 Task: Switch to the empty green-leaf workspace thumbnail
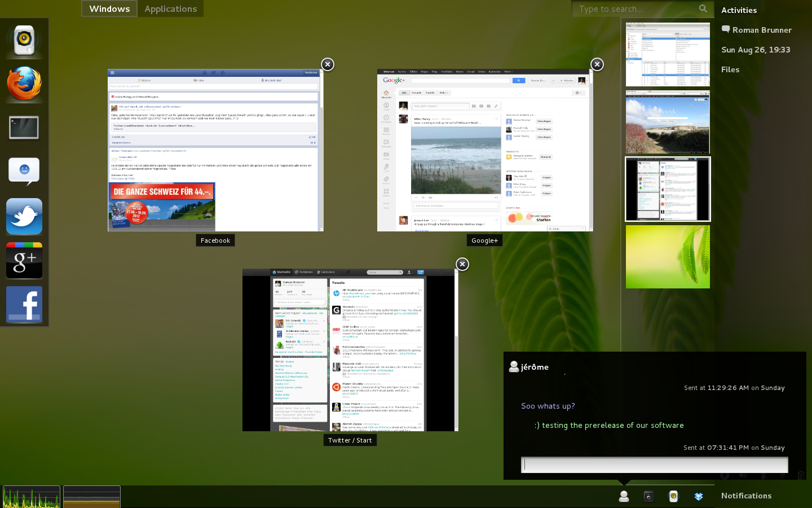(668, 257)
